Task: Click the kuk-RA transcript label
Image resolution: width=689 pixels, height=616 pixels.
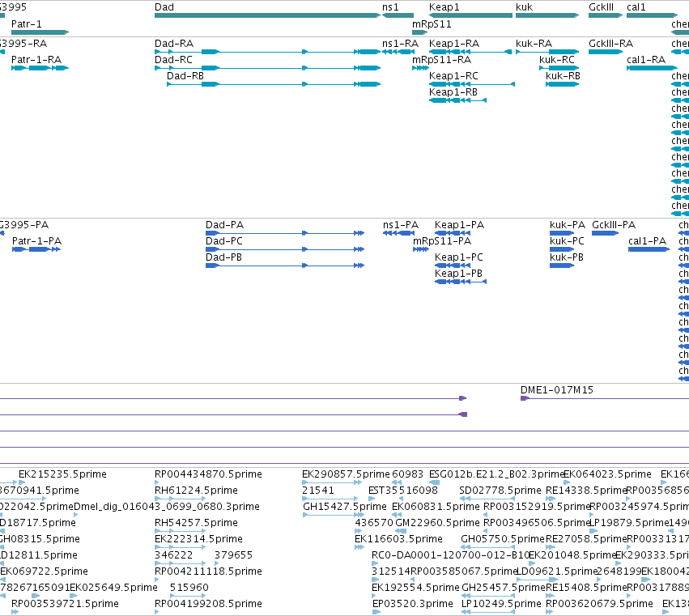Action: tap(534, 44)
